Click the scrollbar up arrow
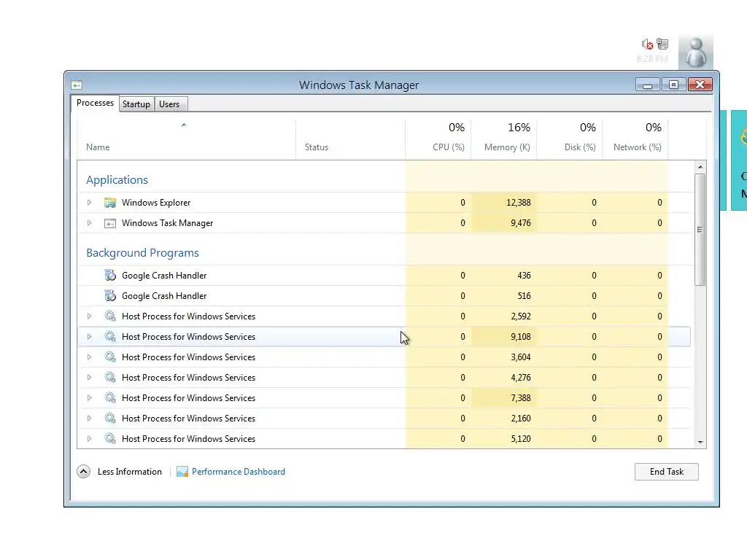 (x=700, y=167)
